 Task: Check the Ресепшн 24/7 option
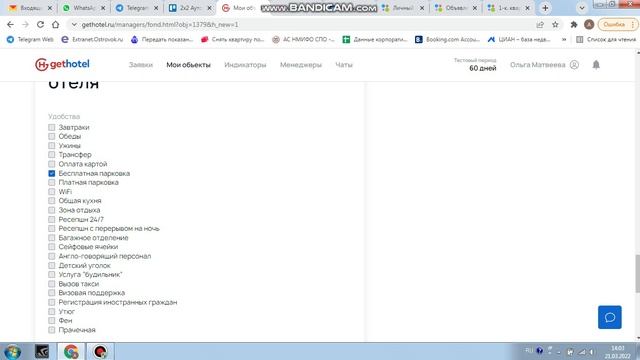pos(51,220)
